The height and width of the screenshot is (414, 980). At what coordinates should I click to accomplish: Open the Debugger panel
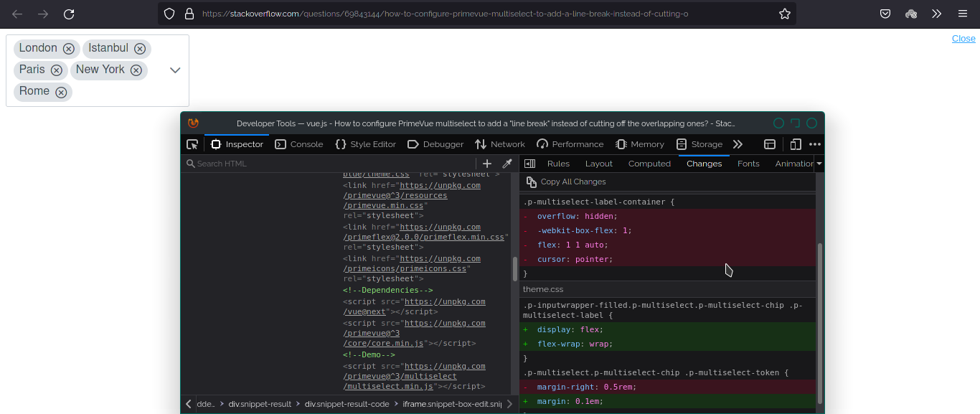coord(435,144)
